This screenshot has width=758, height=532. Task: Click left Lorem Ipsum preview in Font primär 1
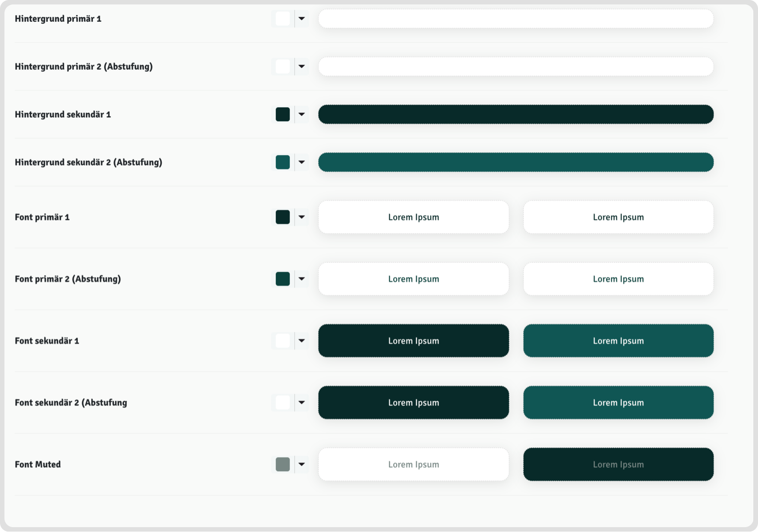point(413,217)
